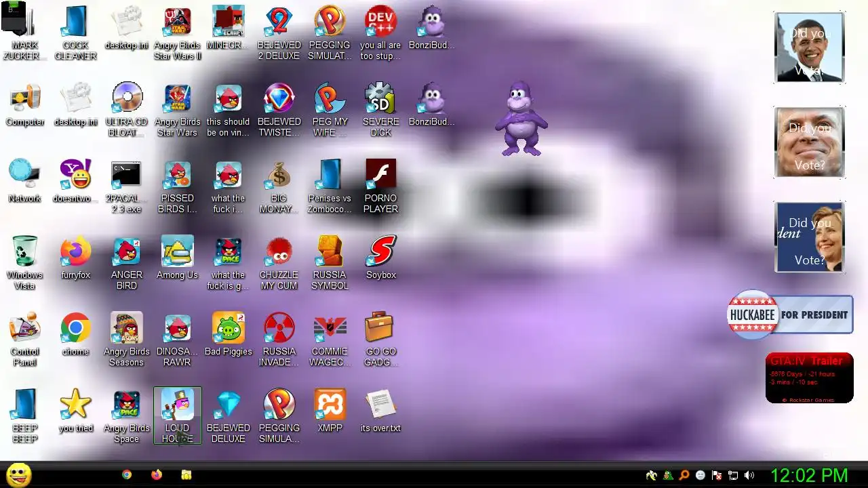Open the BIG MONAY money bag icon
This screenshot has height=488, width=868.
click(x=279, y=187)
